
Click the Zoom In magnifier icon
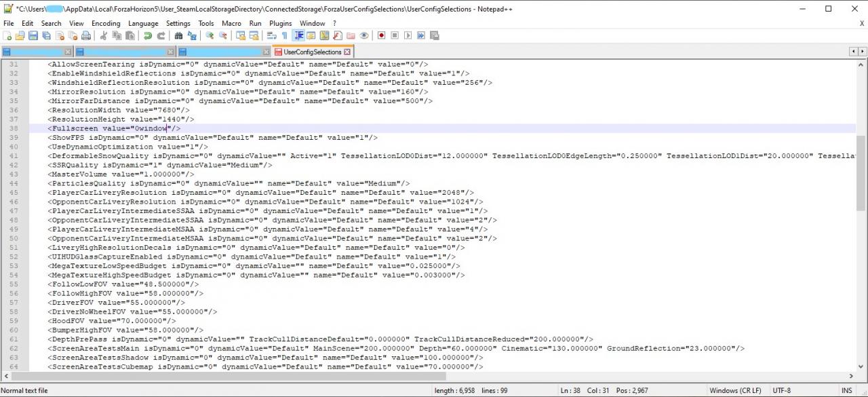click(x=210, y=36)
